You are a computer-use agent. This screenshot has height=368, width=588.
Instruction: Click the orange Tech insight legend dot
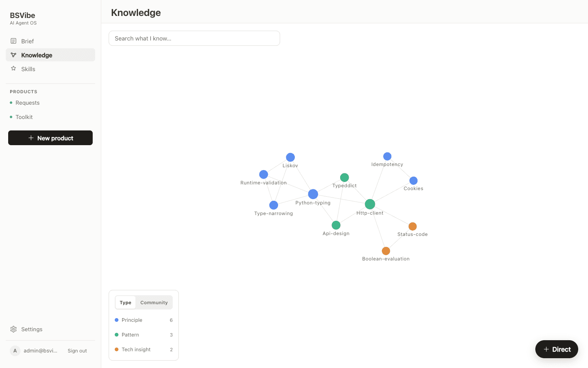pyautogui.click(x=117, y=350)
